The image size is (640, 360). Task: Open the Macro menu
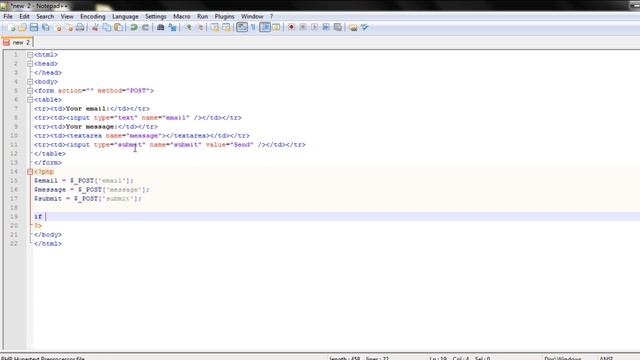click(182, 16)
